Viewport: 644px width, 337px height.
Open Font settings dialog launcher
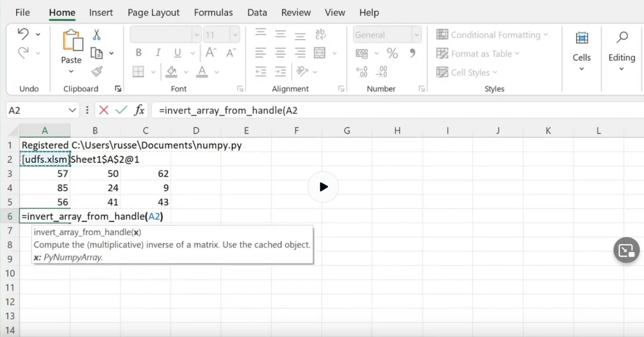point(240,89)
